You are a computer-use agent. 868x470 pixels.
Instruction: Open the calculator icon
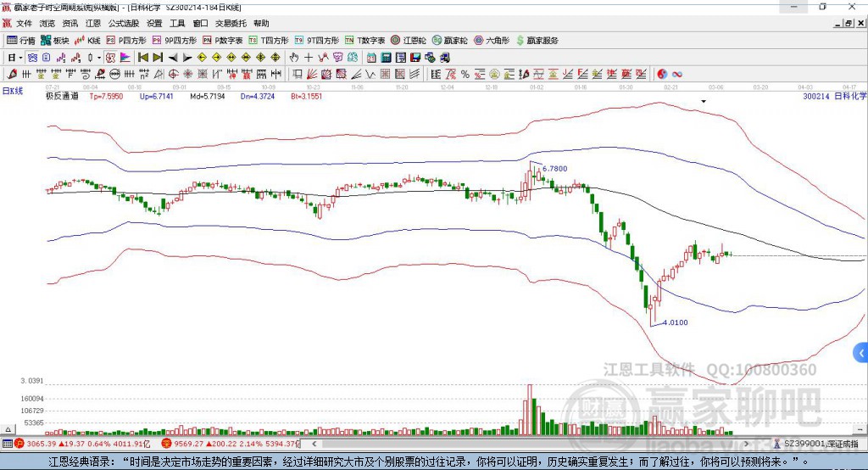pos(387,58)
